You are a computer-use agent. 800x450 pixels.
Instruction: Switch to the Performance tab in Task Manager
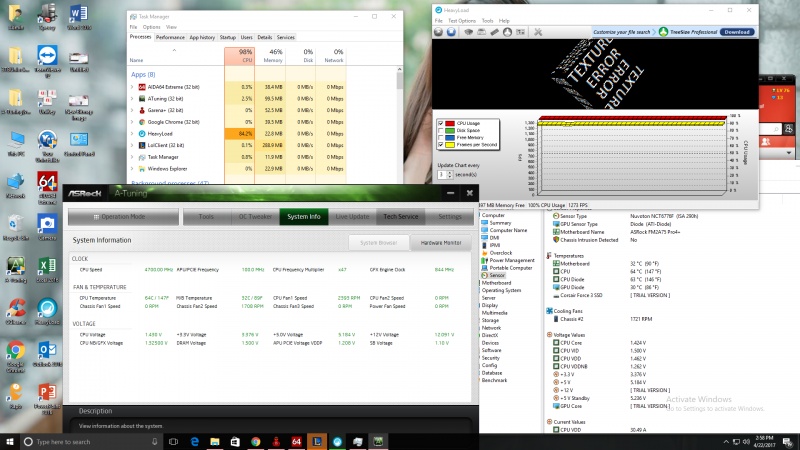[169, 37]
